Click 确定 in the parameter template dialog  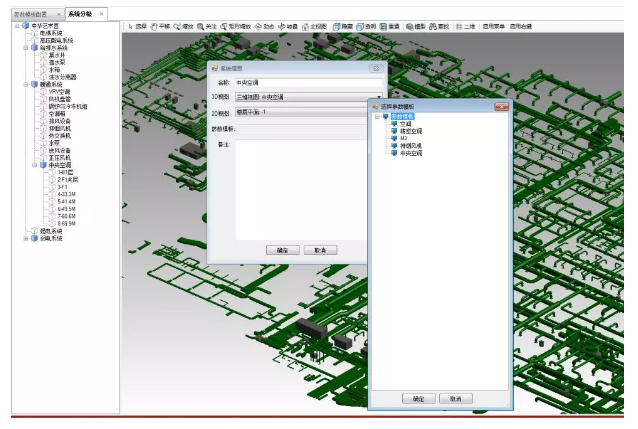[418, 398]
